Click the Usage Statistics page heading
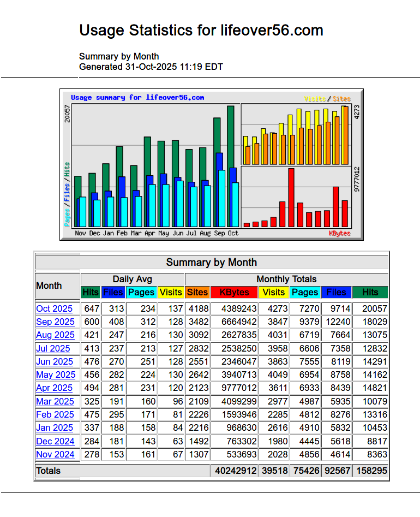420x517 pixels. pyautogui.click(x=201, y=30)
